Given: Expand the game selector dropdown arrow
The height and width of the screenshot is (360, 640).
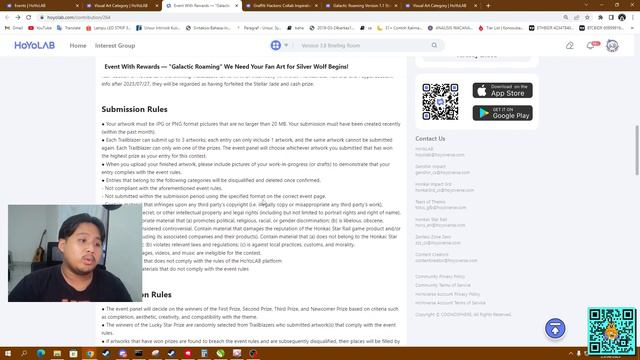Looking at the screenshot, I should pyautogui.click(x=286, y=45).
